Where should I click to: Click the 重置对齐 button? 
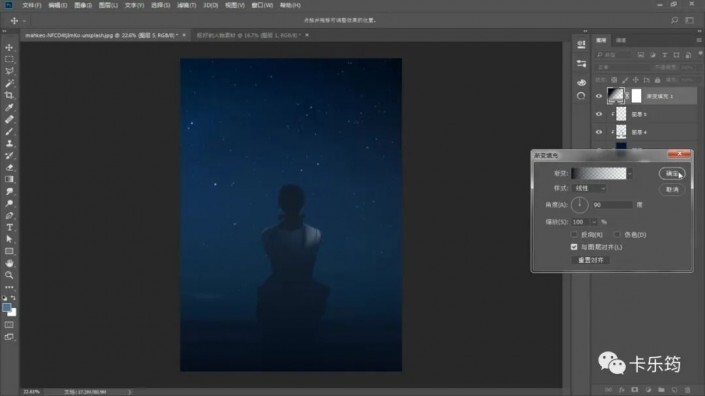pyautogui.click(x=590, y=260)
